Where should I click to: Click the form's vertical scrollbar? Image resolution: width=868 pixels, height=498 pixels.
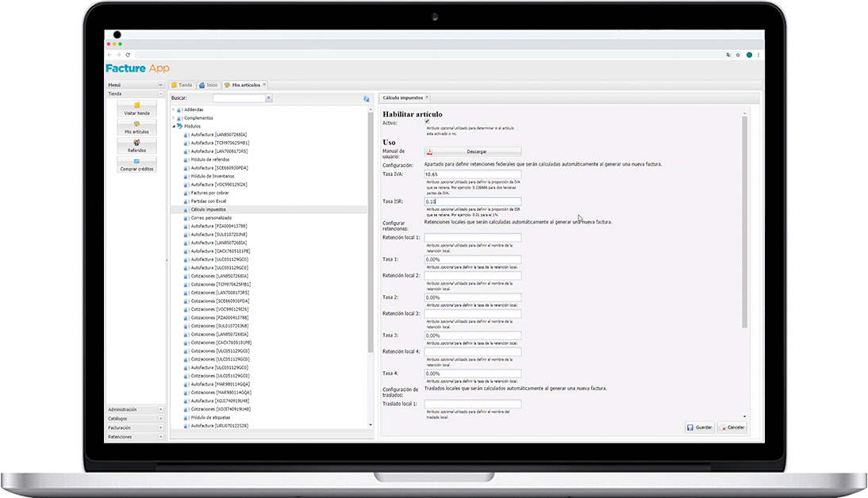click(x=744, y=222)
